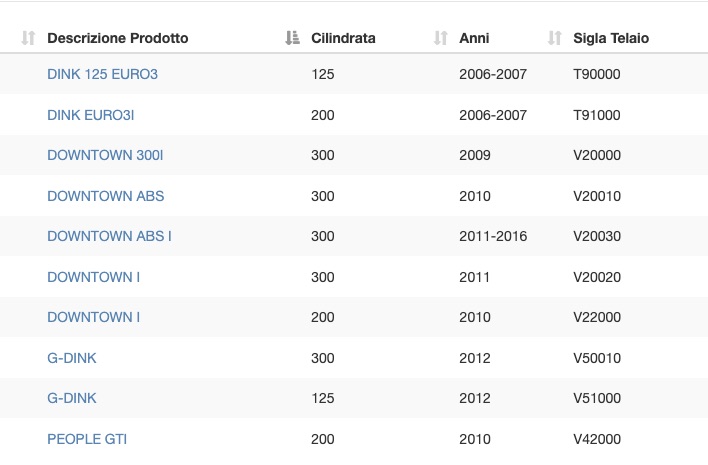Sort table by Cilindrata header text
The width and height of the screenshot is (708, 465).
click(343, 38)
